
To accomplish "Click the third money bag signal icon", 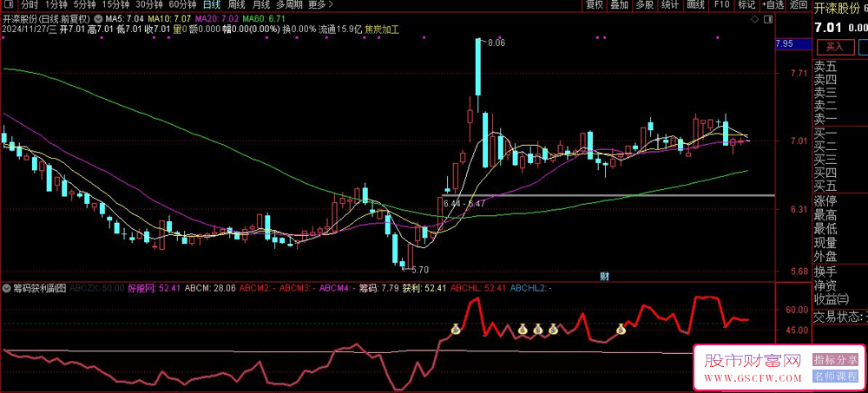I will pyautogui.click(x=538, y=330).
